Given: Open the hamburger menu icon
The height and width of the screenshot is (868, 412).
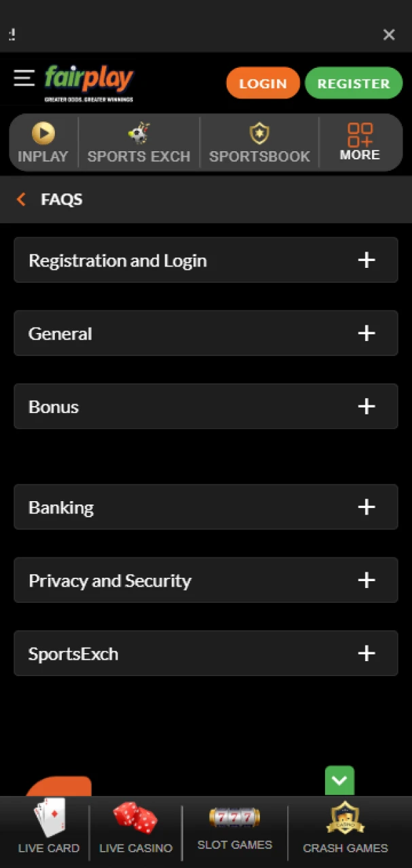Looking at the screenshot, I should [24, 79].
